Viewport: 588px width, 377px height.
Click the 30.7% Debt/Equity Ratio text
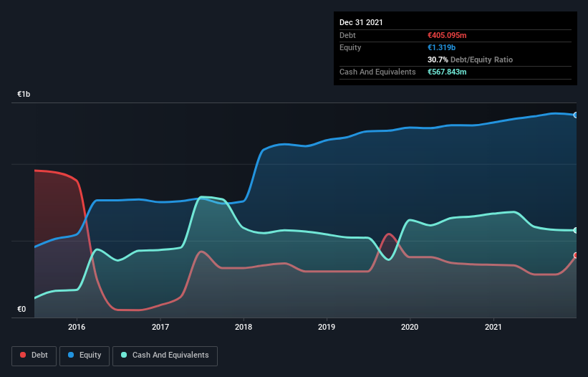tap(470, 59)
